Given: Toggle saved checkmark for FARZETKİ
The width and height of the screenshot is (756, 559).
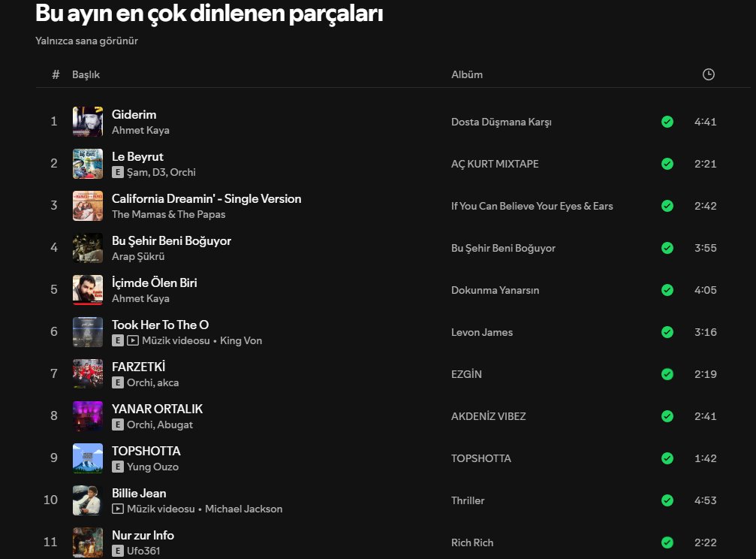Looking at the screenshot, I should coord(667,374).
